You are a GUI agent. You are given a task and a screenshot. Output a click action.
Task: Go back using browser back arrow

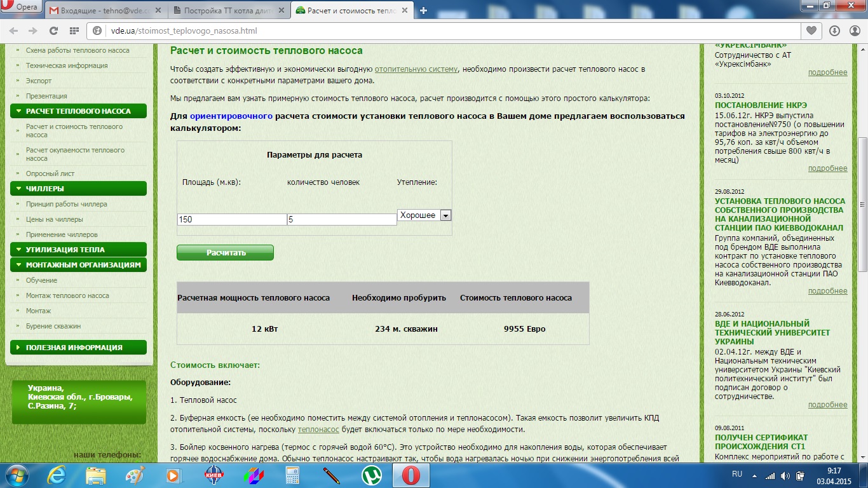[14, 30]
